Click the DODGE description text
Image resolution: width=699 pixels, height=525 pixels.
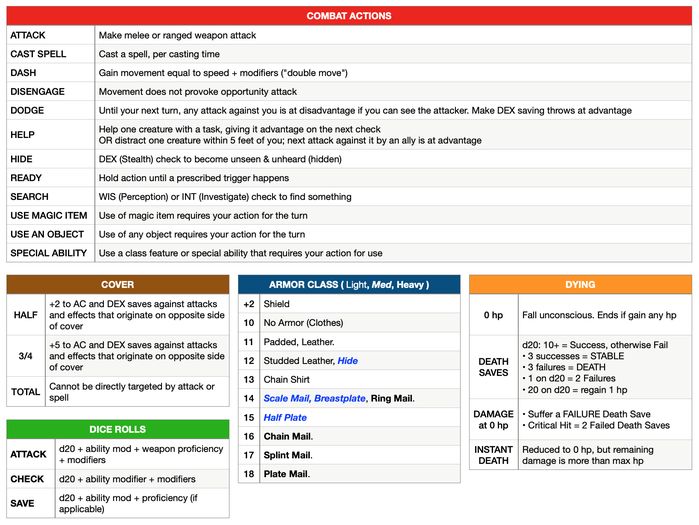click(366, 110)
